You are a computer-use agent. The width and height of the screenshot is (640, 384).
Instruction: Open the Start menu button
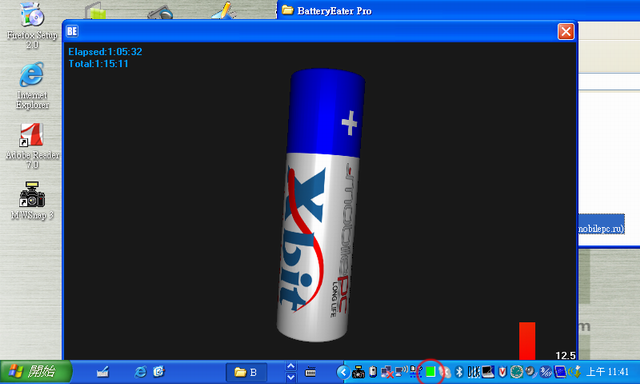click(x=36, y=372)
